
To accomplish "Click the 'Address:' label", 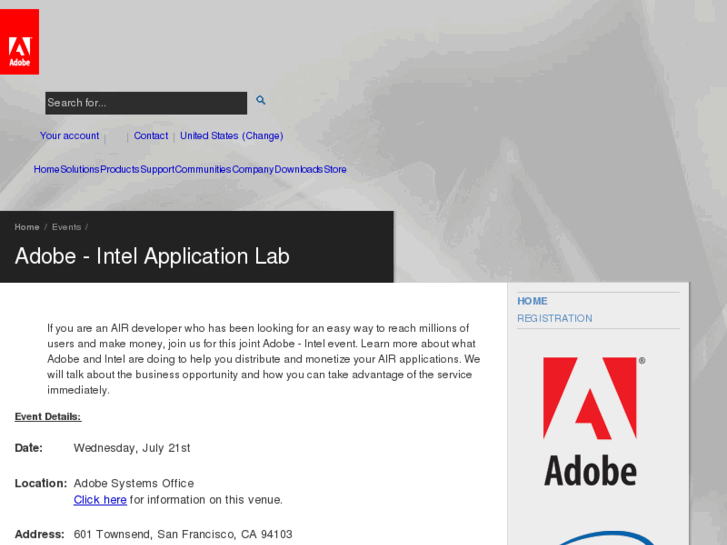I will (39, 534).
